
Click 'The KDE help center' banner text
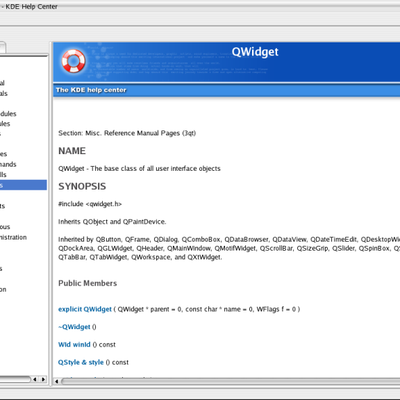click(x=91, y=90)
